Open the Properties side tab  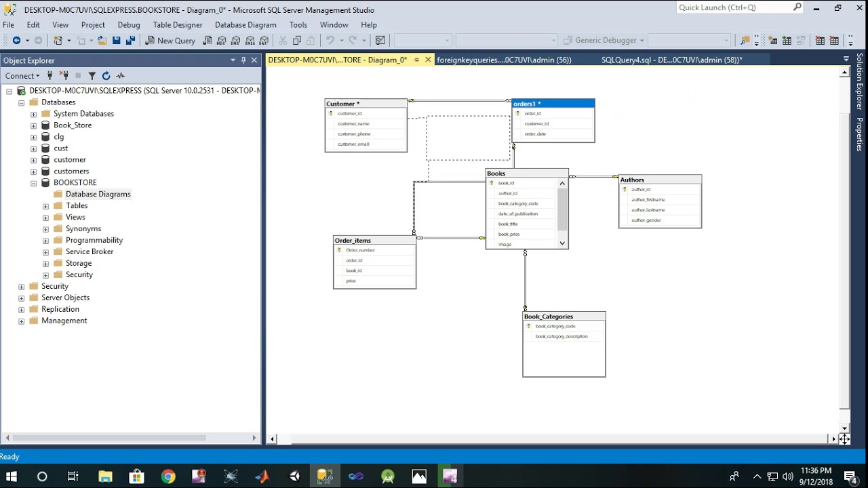pyautogui.click(x=859, y=134)
